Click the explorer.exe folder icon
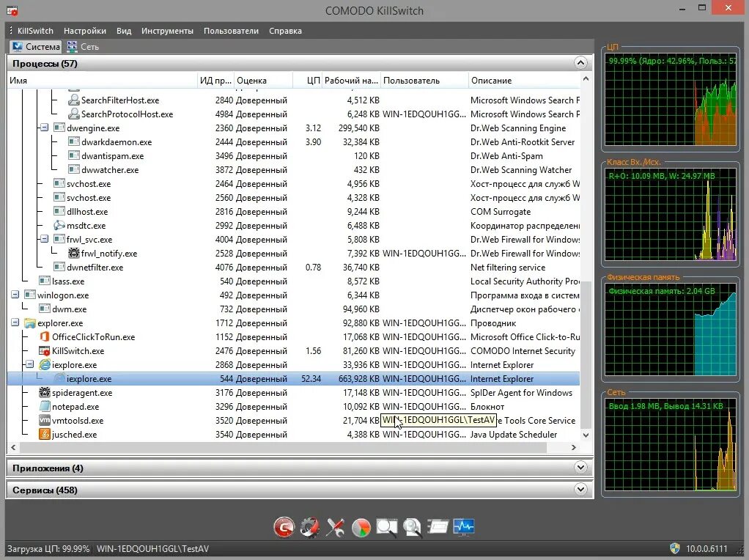Viewport: 749px width, 560px height. pos(30,323)
